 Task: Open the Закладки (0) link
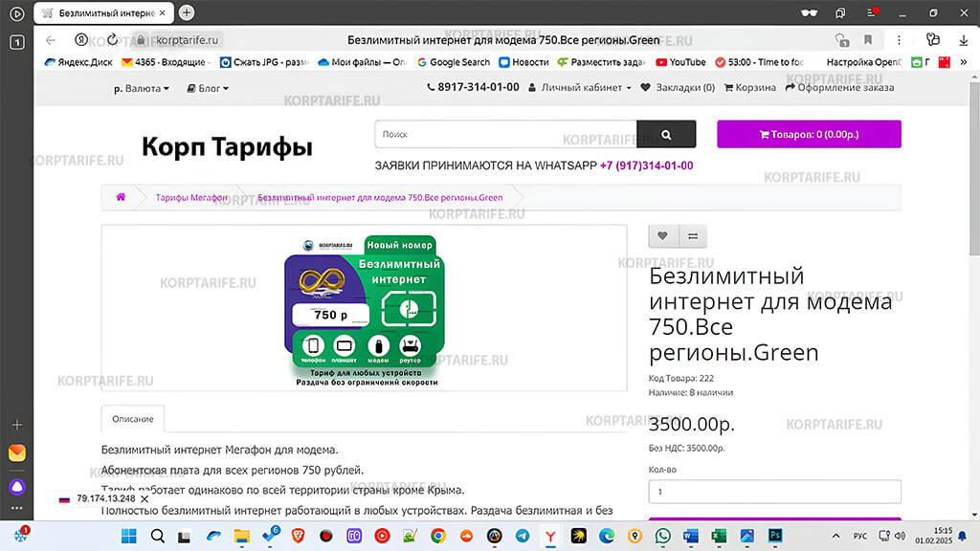pyautogui.click(x=679, y=87)
